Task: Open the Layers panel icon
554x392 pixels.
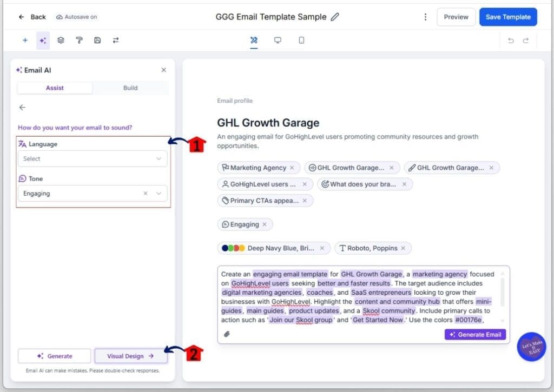Action: 61,40
